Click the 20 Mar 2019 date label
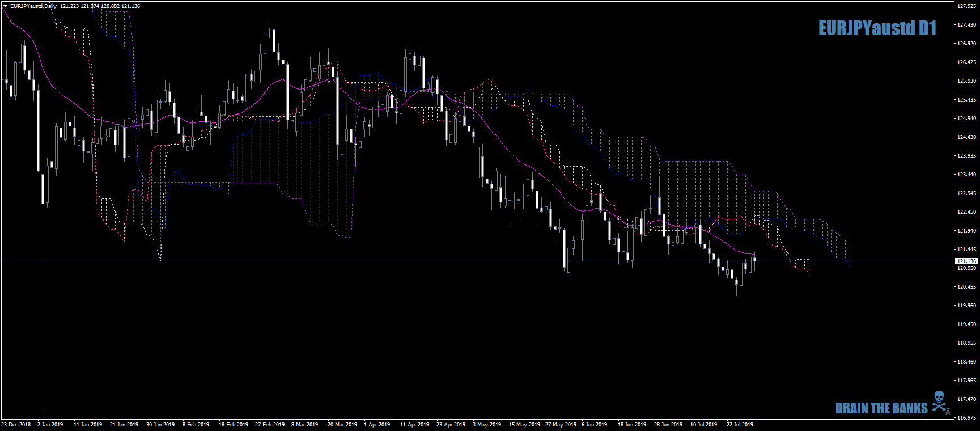The width and height of the screenshot is (980, 431). 342,425
